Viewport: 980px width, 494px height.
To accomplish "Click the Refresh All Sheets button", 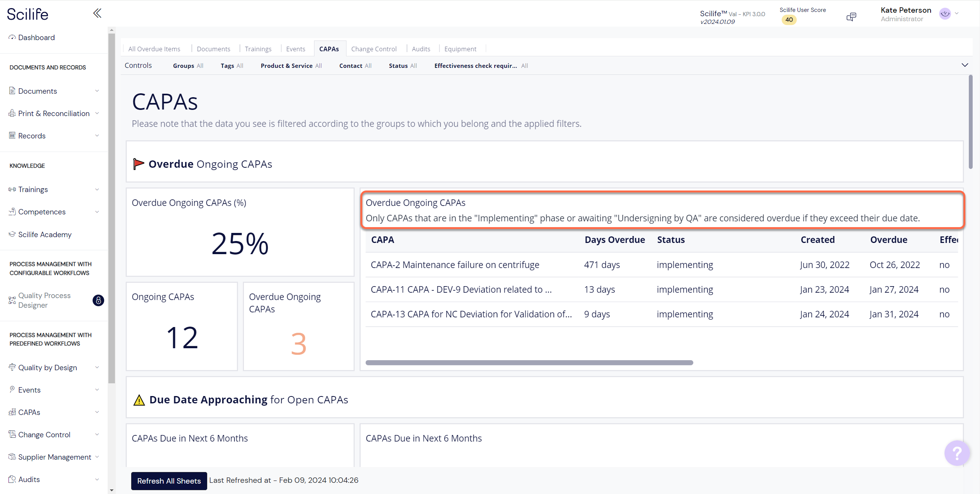I will pos(169,481).
